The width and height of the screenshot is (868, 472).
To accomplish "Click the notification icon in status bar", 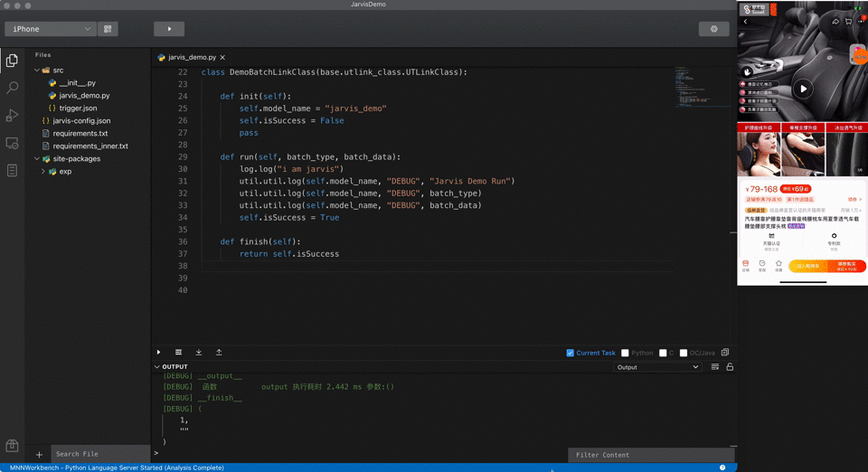I will tap(722, 467).
